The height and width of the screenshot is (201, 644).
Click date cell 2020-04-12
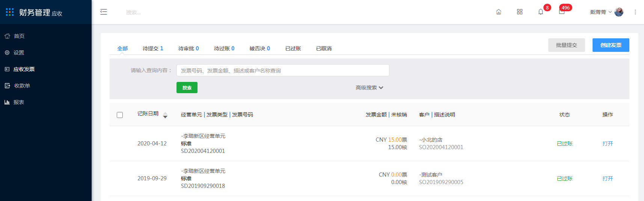[152, 144]
